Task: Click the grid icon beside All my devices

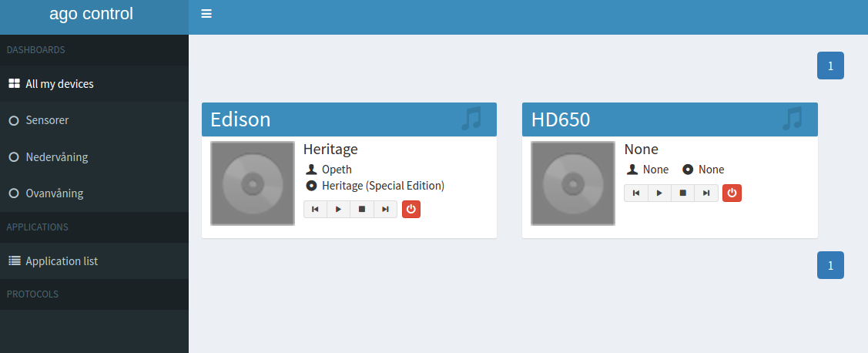Action: [15, 84]
